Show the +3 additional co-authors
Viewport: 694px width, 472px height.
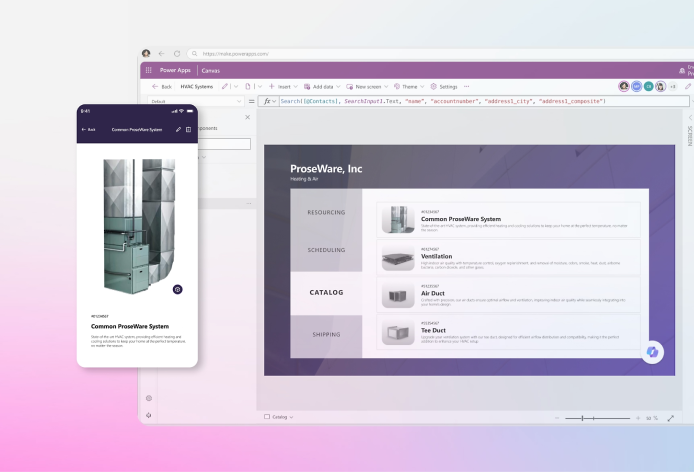coord(673,87)
